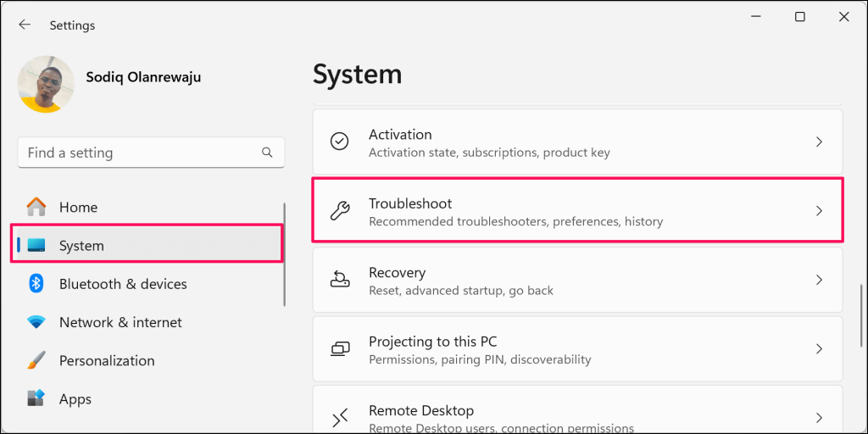Expand the Activation row chevron
The width and height of the screenshot is (868, 434).
point(819,142)
